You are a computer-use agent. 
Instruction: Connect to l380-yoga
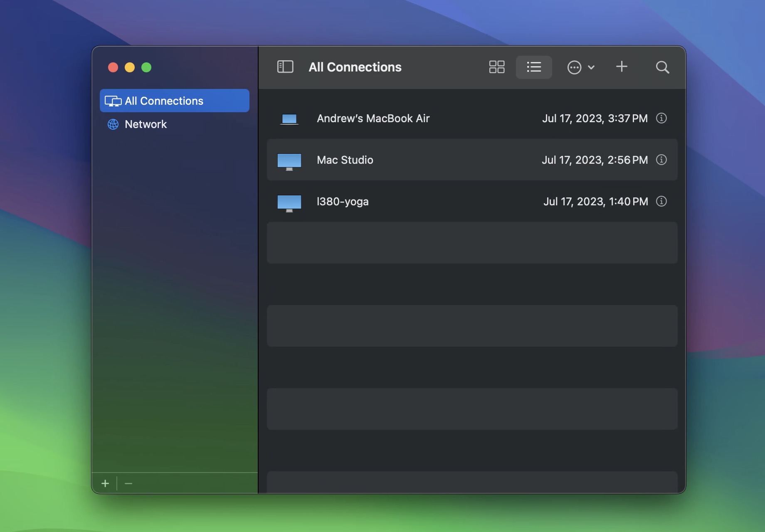(343, 201)
